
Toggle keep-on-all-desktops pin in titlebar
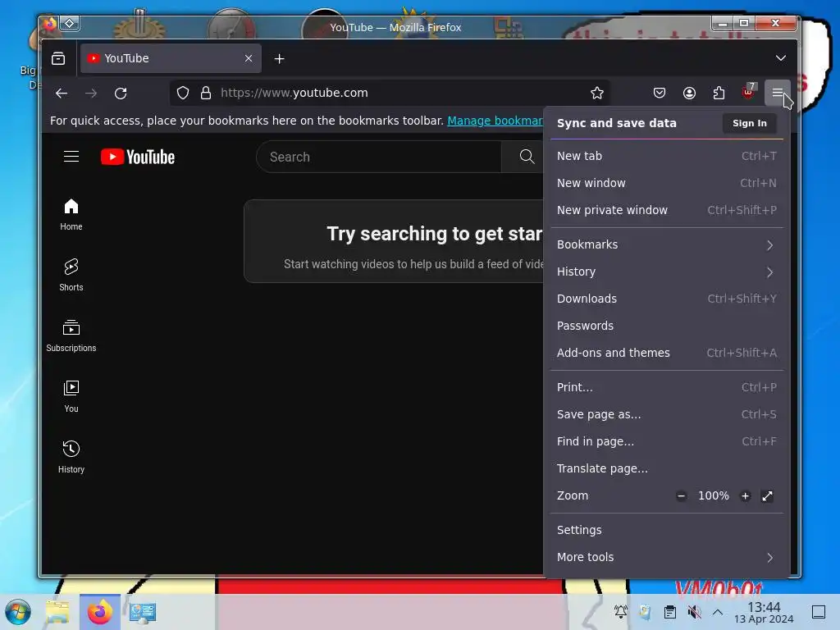point(70,24)
